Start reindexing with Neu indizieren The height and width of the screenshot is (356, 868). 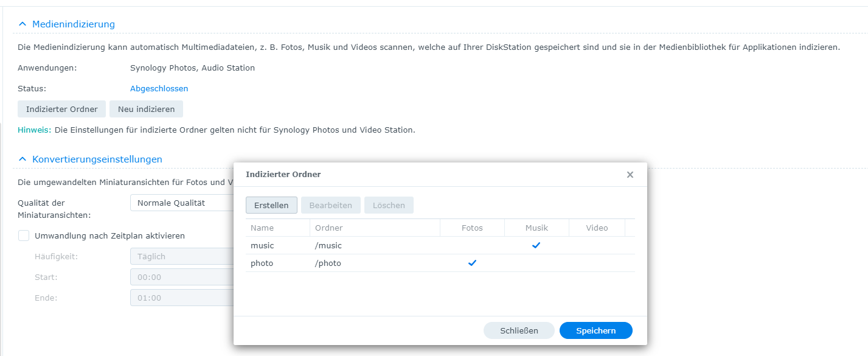click(146, 110)
